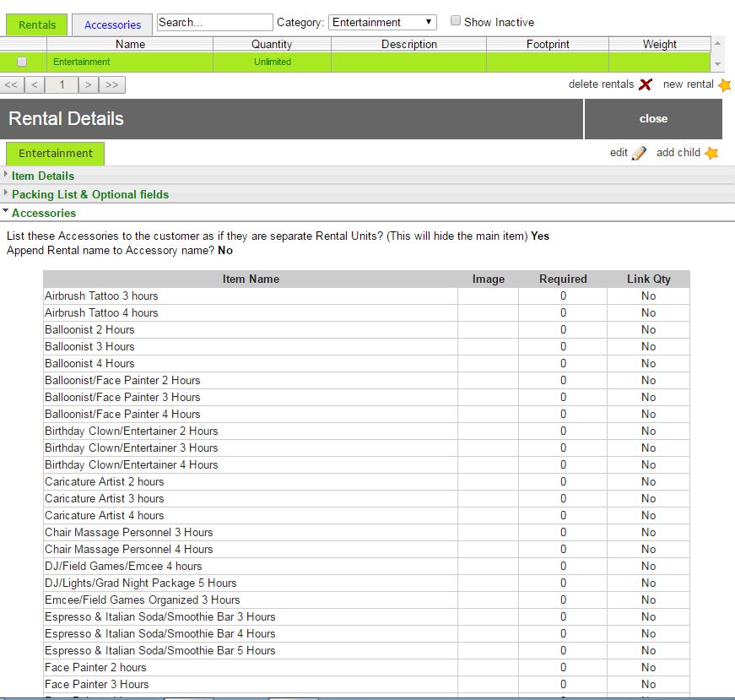Open the Entertainment rental name link
Image resolution: width=735 pixels, height=700 pixels.
pos(81,62)
